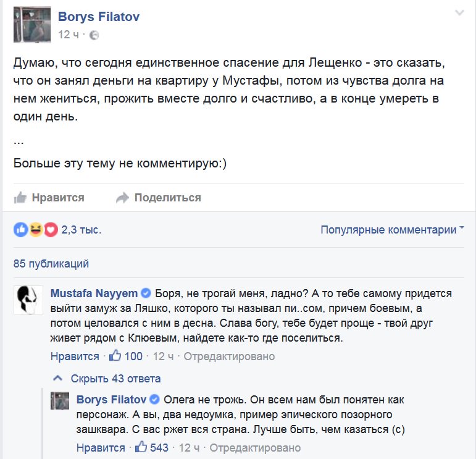Open 85 публикаций shares link

click(51, 264)
